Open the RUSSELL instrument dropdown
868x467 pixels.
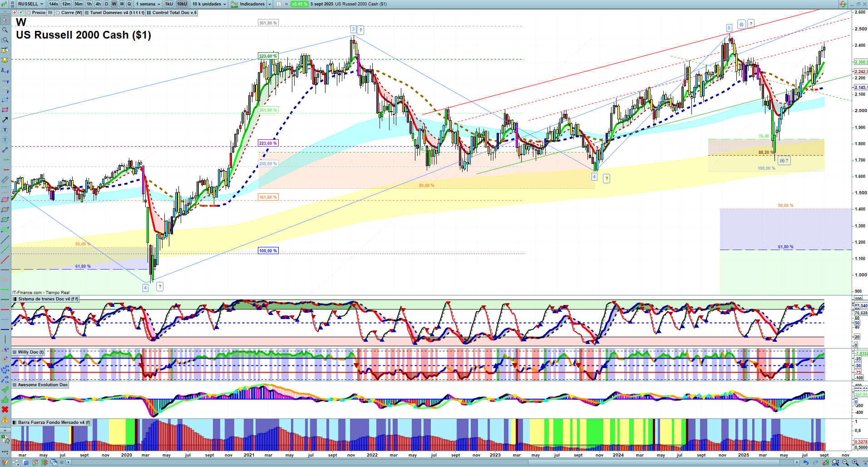click(x=30, y=4)
